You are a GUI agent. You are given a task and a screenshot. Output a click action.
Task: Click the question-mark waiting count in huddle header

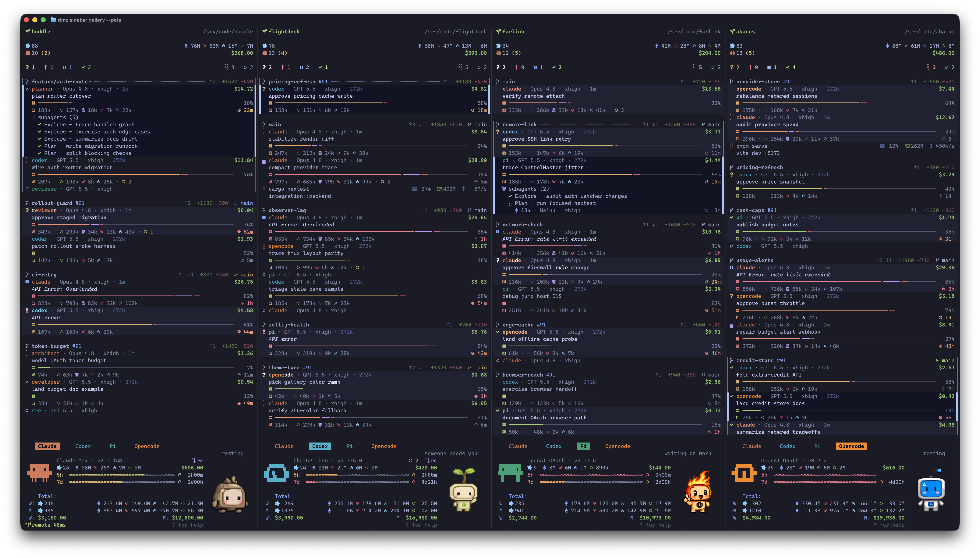tap(30, 67)
